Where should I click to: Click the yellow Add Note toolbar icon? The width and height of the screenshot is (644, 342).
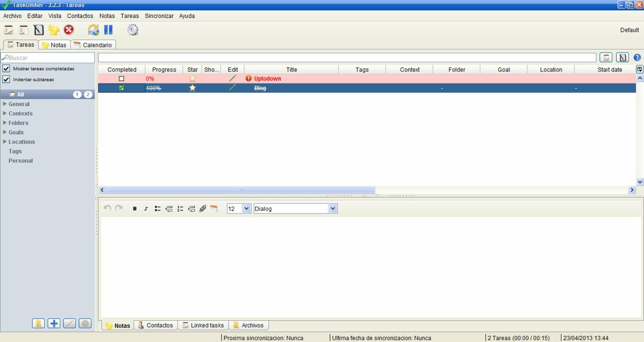point(53,29)
